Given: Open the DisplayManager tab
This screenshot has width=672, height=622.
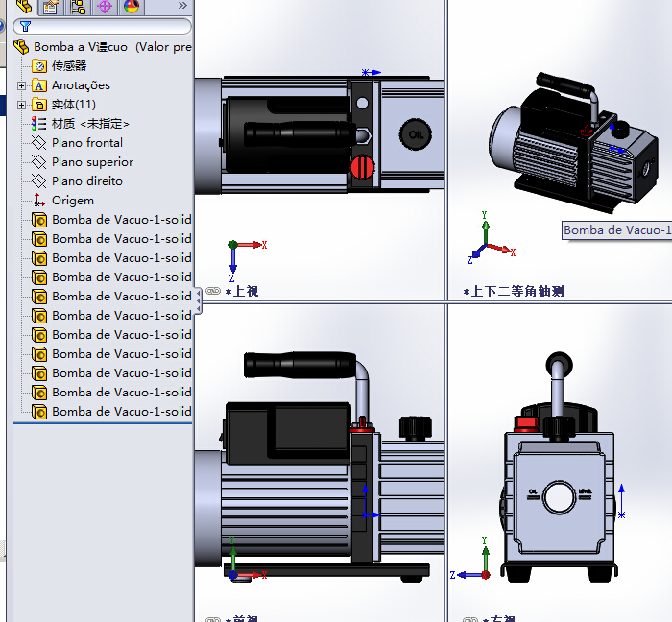Looking at the screenshot, I should click(x=132, y=7).
